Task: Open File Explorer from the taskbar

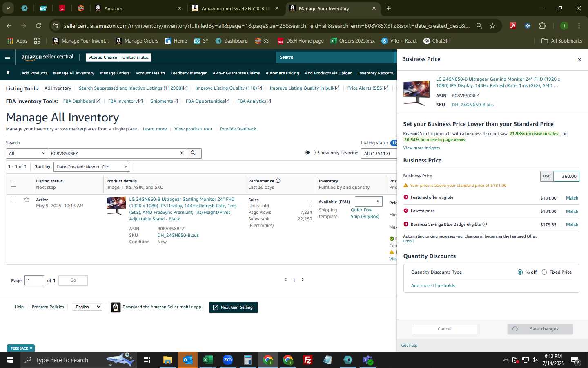Action: click(168, 360)
